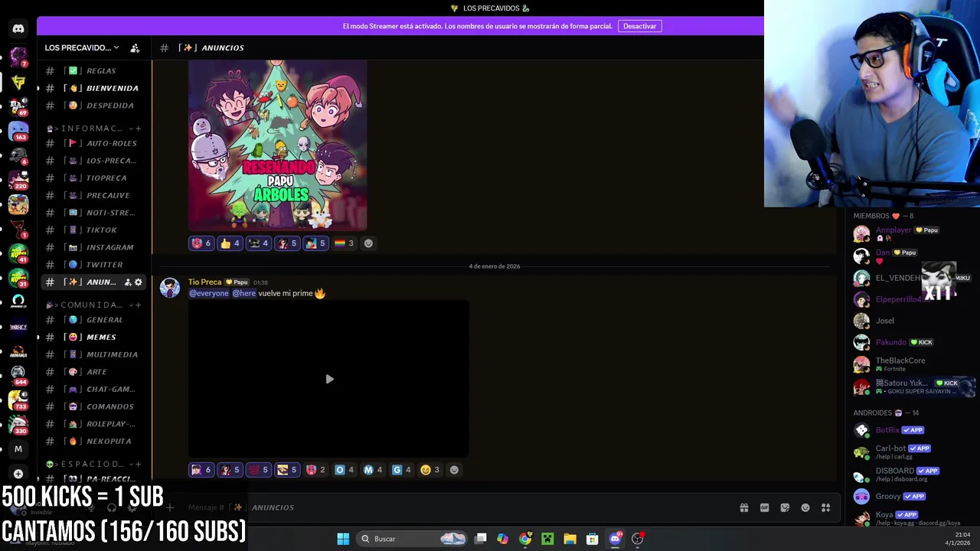
Task: Open the sticker picker in message bar
Action: coord(785,507)
